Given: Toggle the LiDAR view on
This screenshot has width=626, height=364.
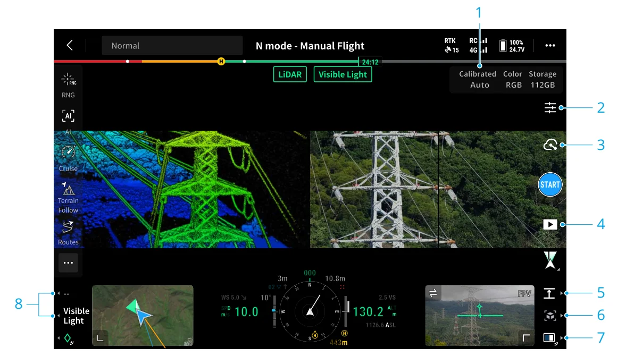Looking at the screenshot, I should 290,74.
